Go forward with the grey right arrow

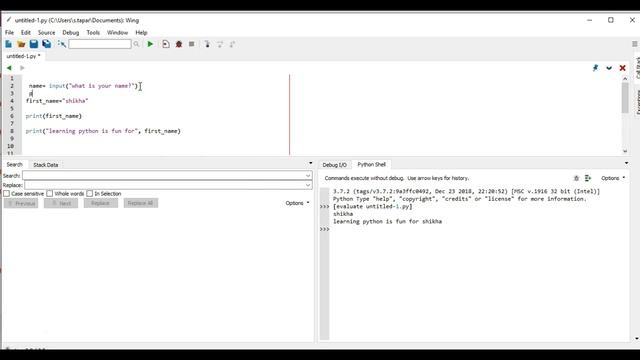pyautogui.click(x=22, y=68)
